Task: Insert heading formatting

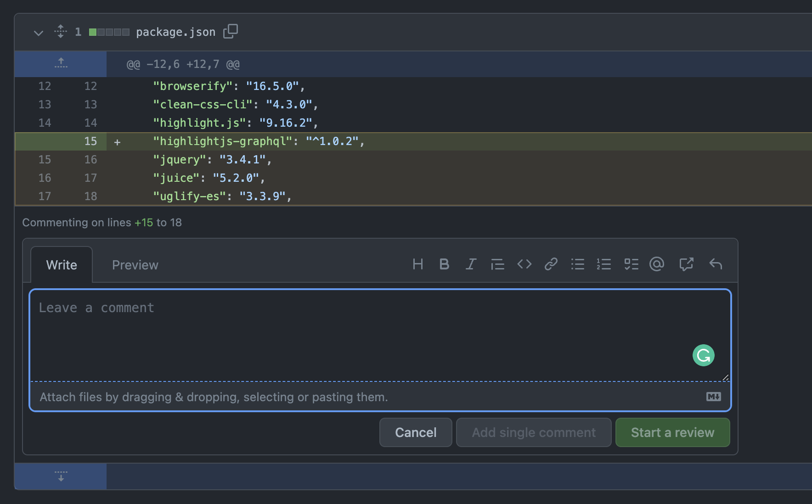Action: coord(417,264)
